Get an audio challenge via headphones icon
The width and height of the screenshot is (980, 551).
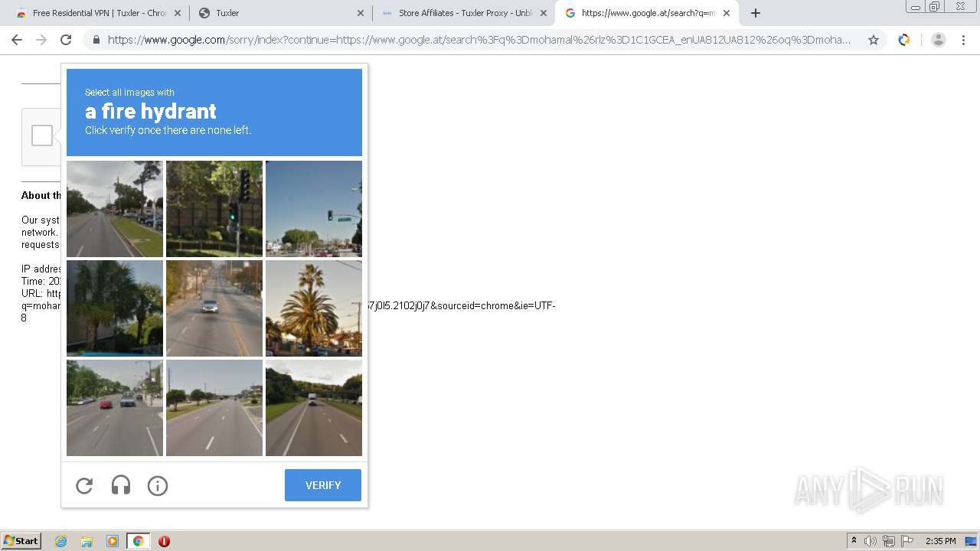(121, 485)
